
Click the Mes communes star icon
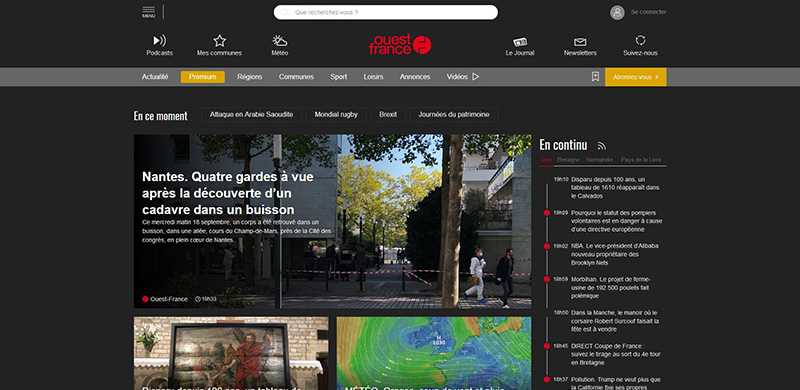pyautogui.click(x=219, y=41)
